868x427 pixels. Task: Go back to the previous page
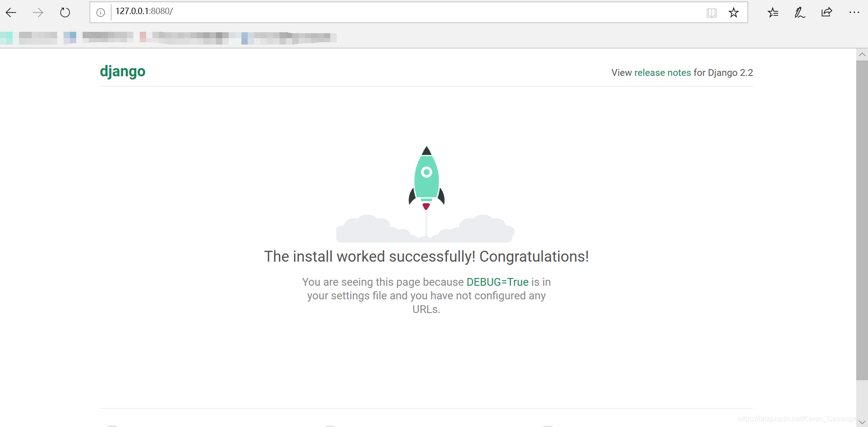pos(11,13)
